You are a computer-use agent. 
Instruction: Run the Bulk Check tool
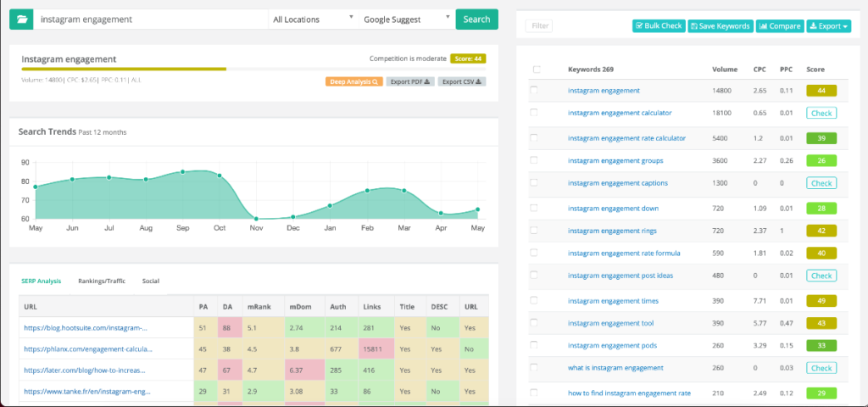(659, 26)
